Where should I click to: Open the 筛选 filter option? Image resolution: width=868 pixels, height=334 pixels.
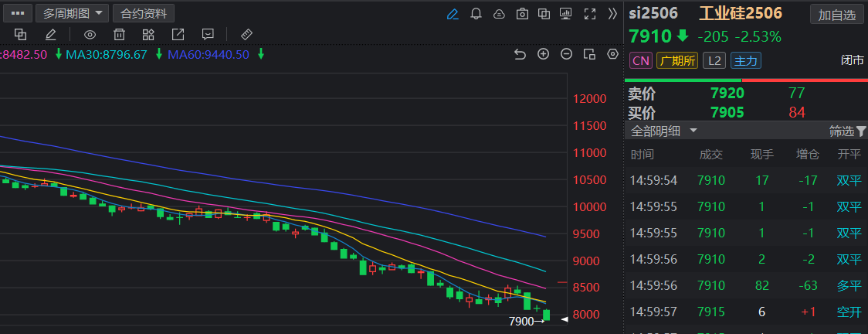(847, 131)
